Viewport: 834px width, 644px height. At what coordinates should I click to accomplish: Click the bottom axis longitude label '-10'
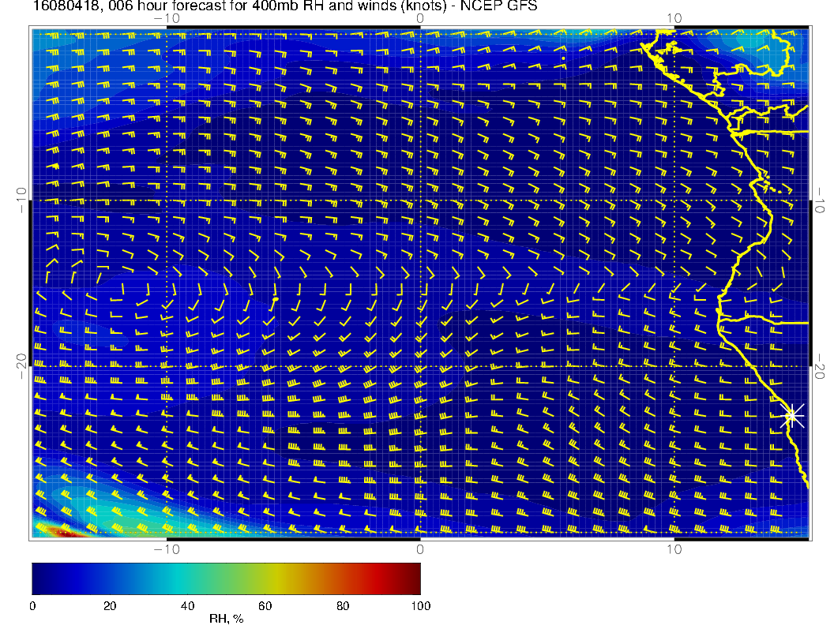(x=166, y=549)
